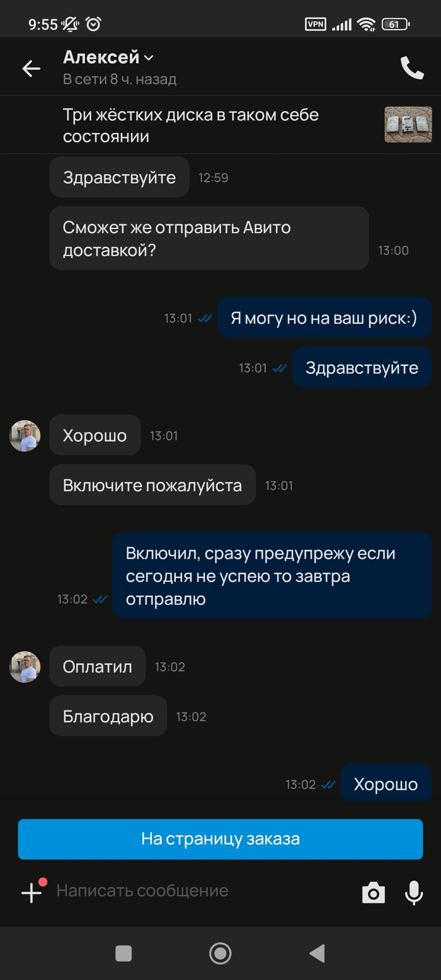Viewport: 441px width, 980px height.
Task: Tap the microphone icon for voice message
Action: point(414,892)
